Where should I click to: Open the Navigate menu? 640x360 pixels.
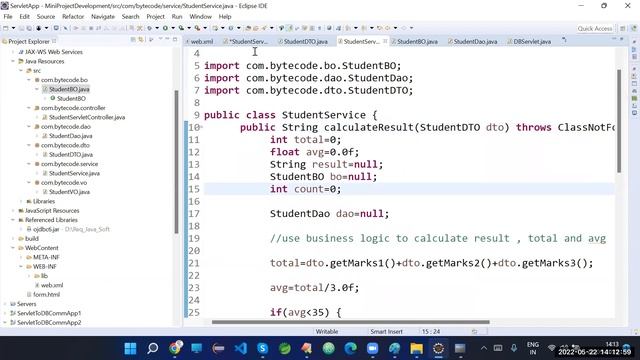click(103, 16)
